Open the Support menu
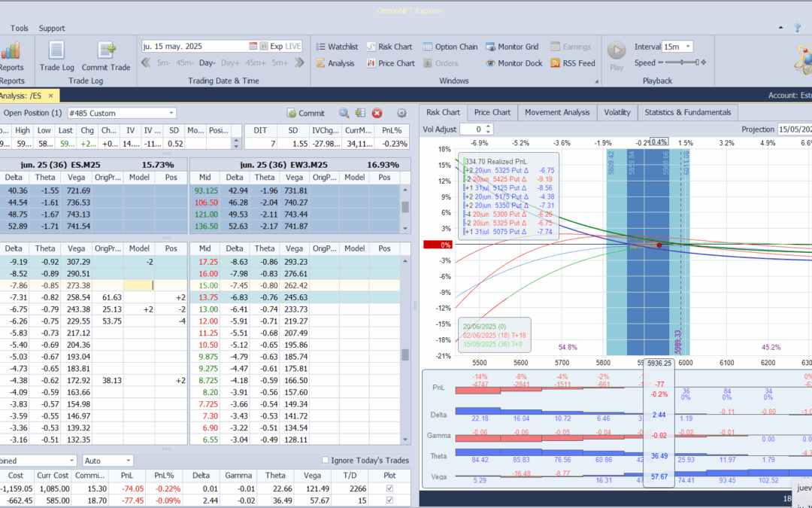Viewport: 812px width, 508px height. pos(52,28)
